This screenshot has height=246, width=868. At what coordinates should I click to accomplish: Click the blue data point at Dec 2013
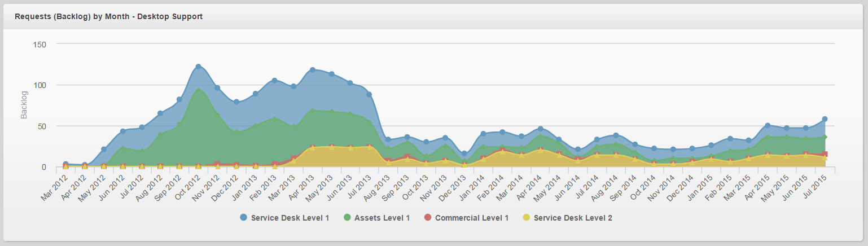pos(464,153)
